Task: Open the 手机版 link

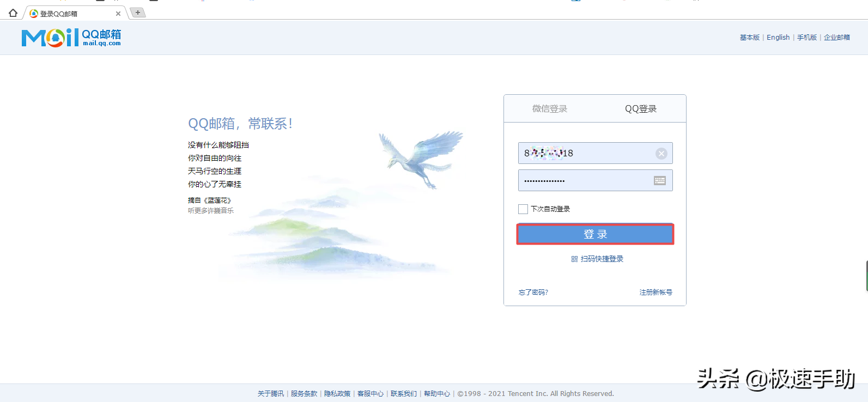Action: [806, 38]
